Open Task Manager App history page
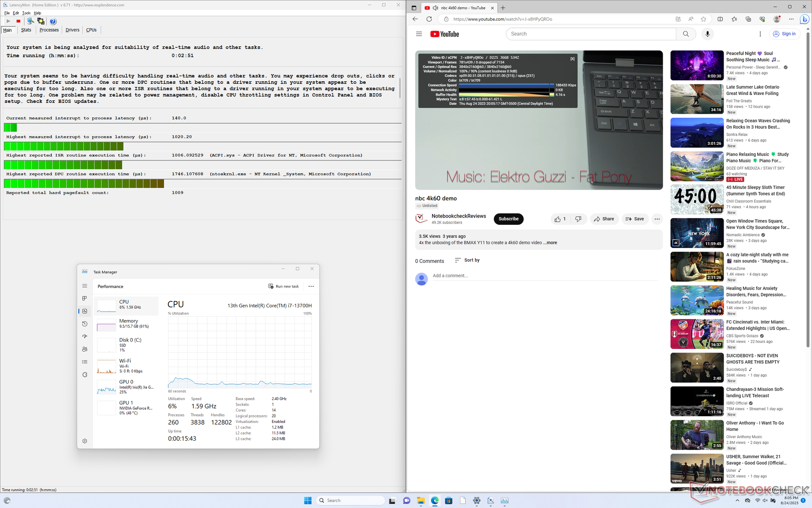Viewport: 812px width, 508px height. click(85, 324)
